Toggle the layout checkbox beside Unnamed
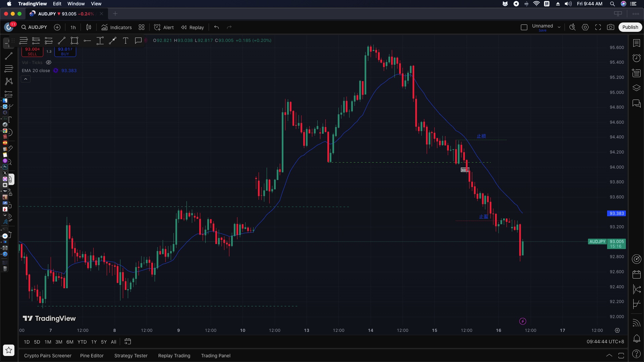This screenshot has width=644, height=362. (x=524, y=27)
